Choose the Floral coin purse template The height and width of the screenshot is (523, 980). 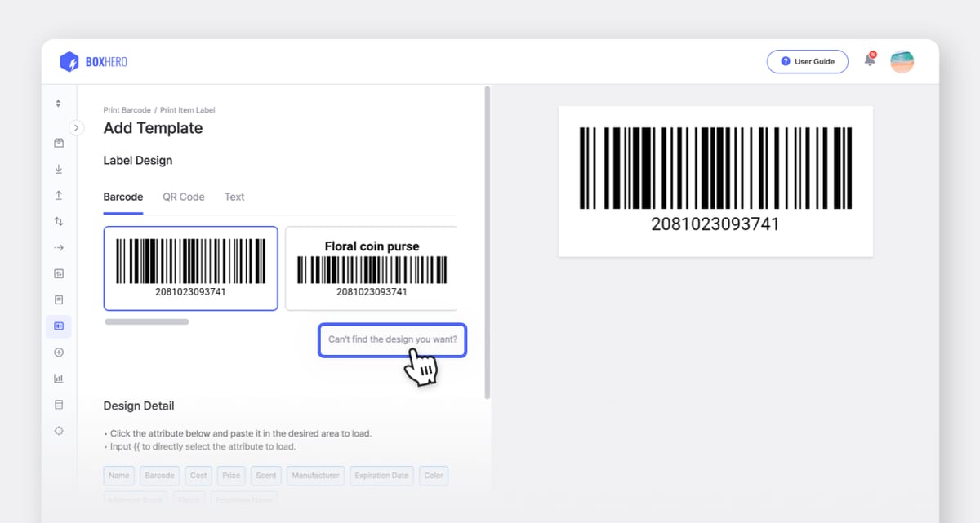[x=372, y=268]
